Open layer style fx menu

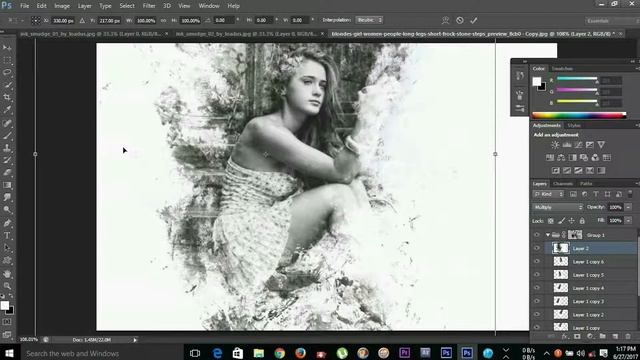click(564, 336)
